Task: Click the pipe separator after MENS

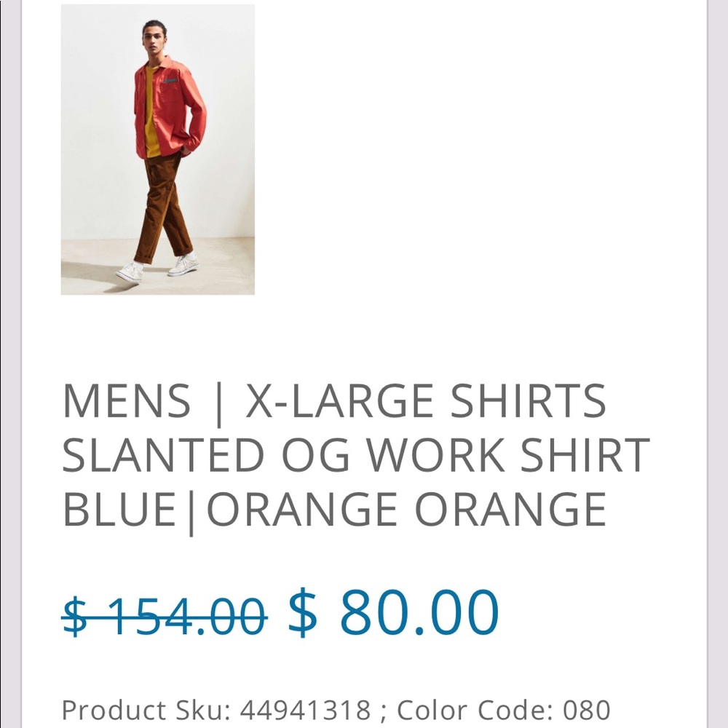Action: tap(218, 404)
